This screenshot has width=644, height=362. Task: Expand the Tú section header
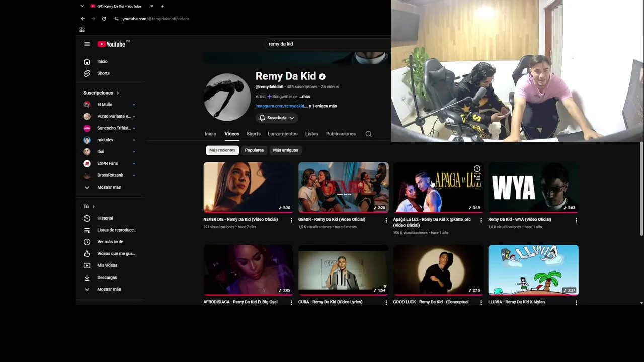point(89,206)
